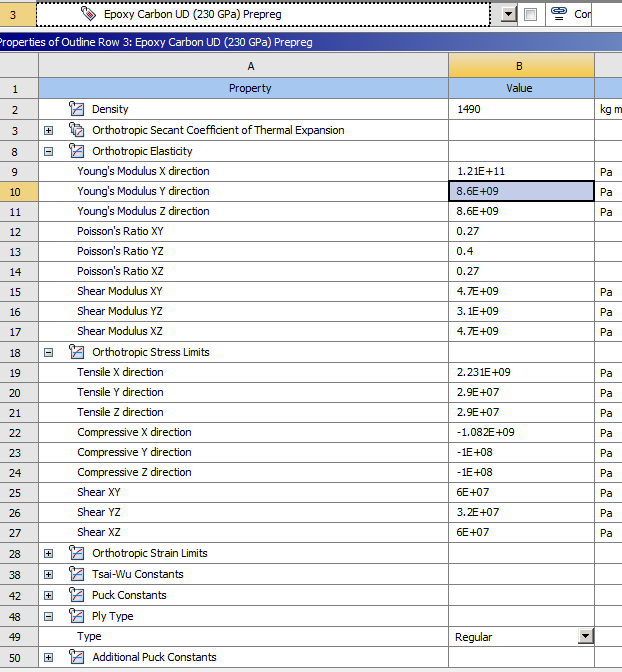The height and width of the screenshot is (672, 622).
Task: Click the Orthotropic Elasticity property icon
Action: [x=77, y=151]
